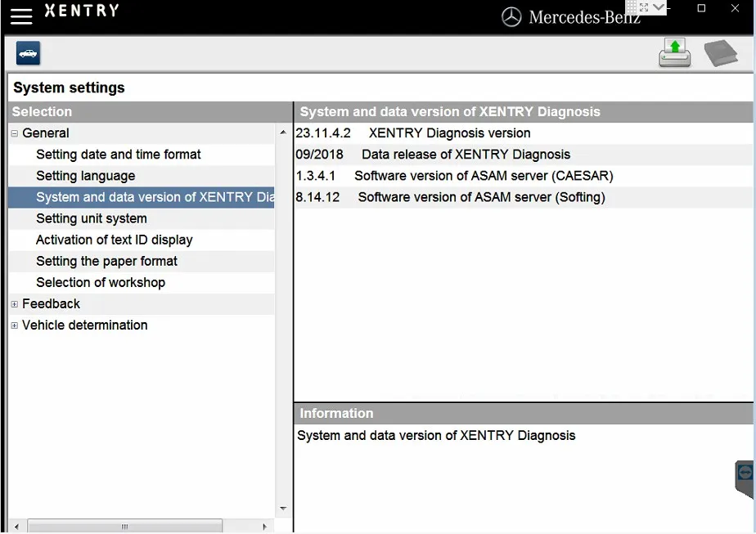Click the tree scroll-down arrow
This screenshot has height=534, width=756.
click(283, 509)
